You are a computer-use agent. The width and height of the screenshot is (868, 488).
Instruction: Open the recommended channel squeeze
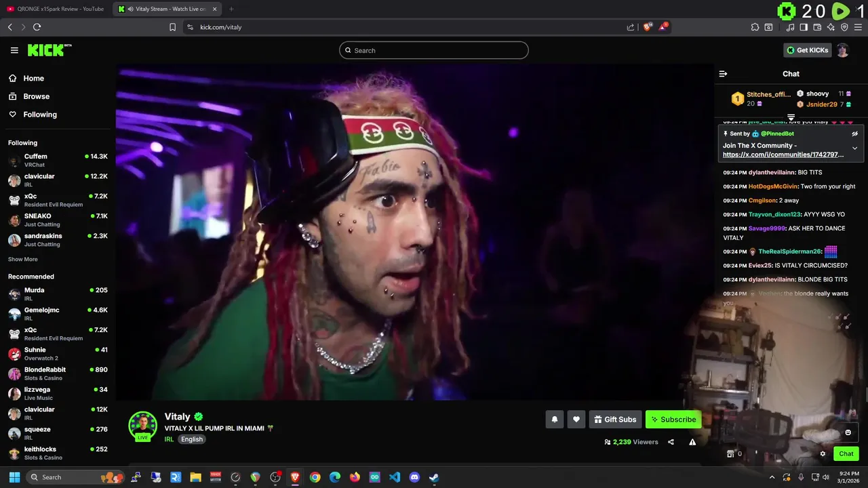point(58,433)
